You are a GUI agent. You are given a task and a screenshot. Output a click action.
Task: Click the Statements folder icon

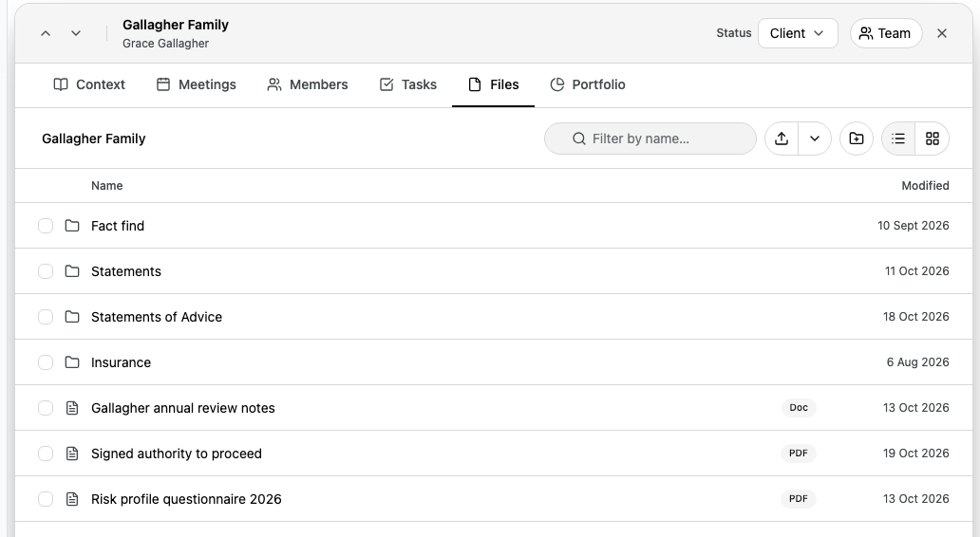[72, 271]
